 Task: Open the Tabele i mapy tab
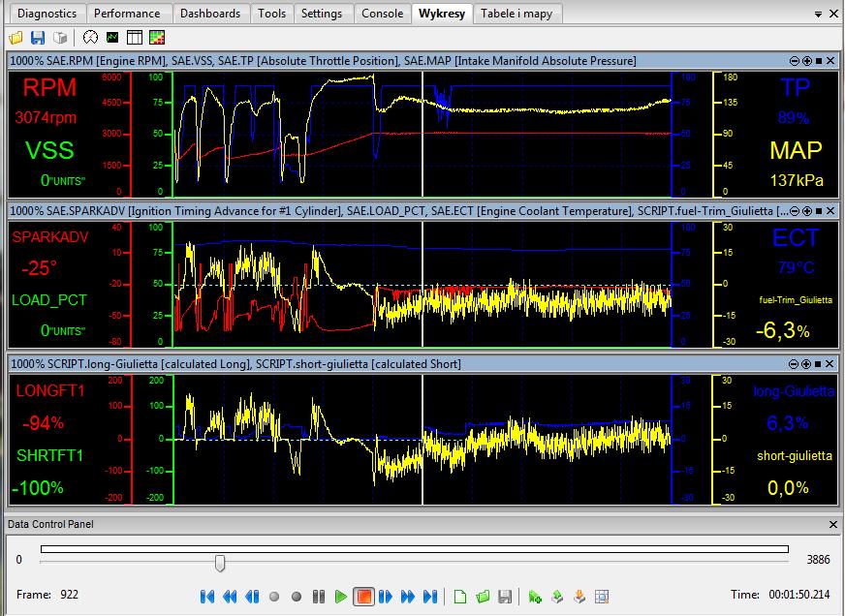[517, 14]
